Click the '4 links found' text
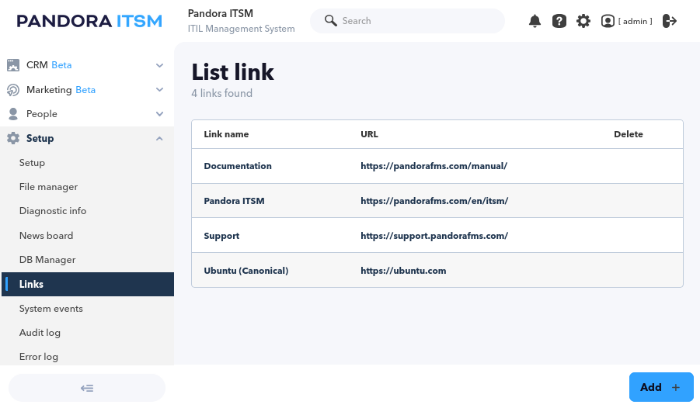Screen dimensions: 700x408 point(222,93)
